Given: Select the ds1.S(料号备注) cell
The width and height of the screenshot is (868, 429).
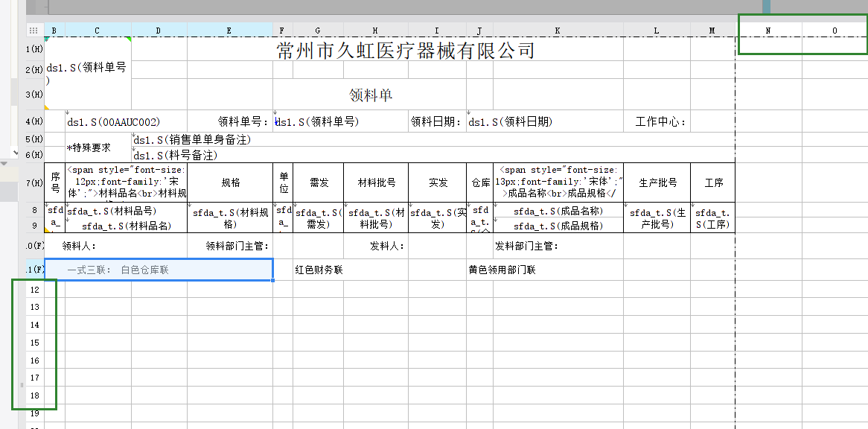Looking at the screenshot, I should tap(433, 154).
